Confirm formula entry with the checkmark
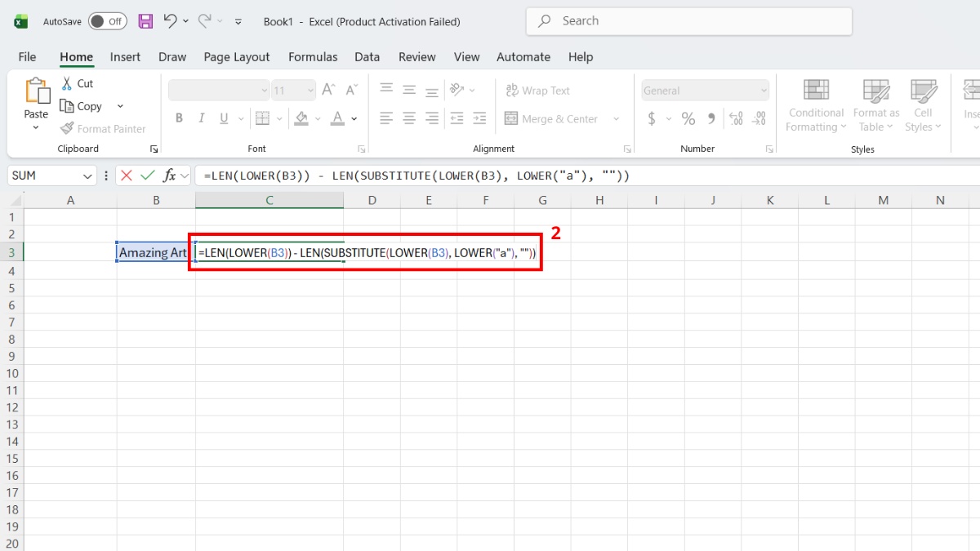This screenshot has width=980, height=551. tap(148, 175)
